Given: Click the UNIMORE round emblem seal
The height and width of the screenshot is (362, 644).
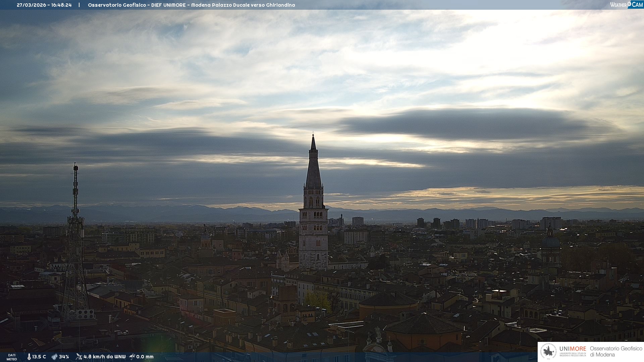Looking at the screenshot, I should 548,351.
